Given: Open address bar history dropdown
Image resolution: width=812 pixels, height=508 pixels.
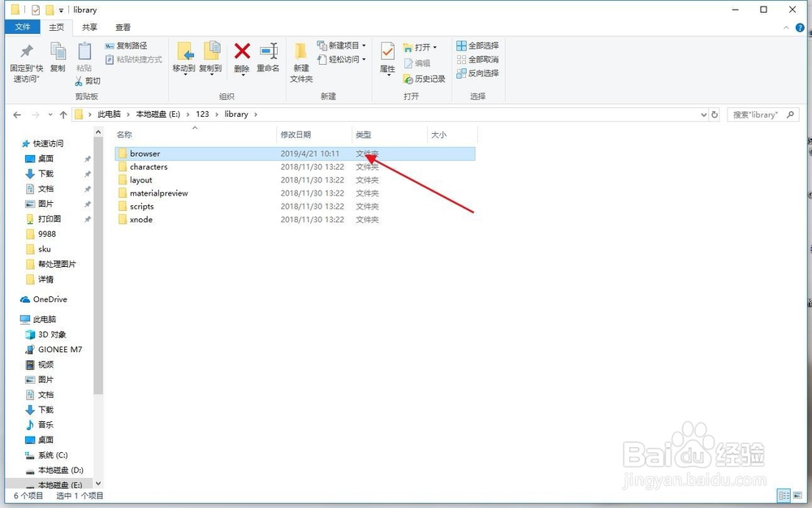Looking at the screenshot, I should (704, 115).
